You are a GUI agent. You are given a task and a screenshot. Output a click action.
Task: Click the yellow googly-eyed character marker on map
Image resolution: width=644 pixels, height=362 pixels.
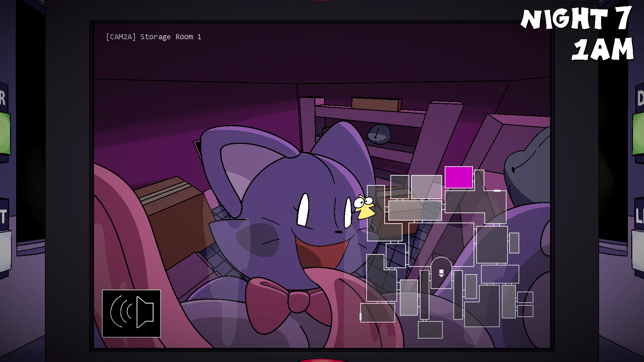tap(364, 207)
